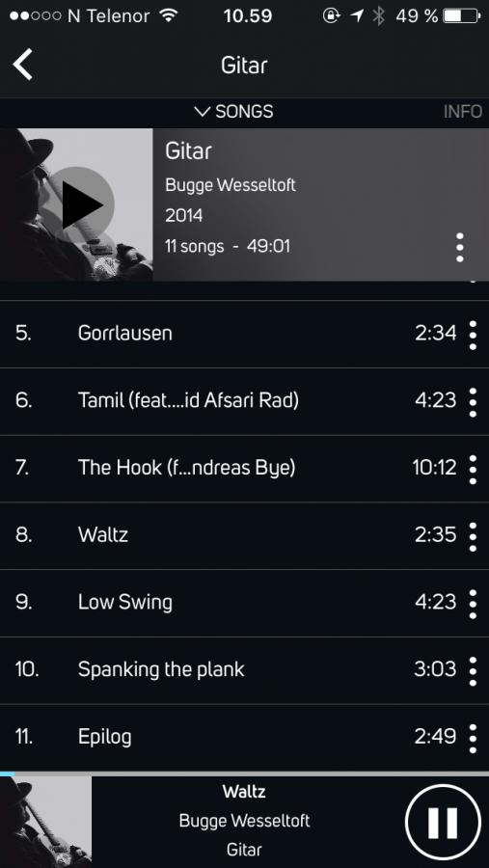Click the playback progress bar above mini player
The width and height of the screenshot is (489, 868).
[x=244, y=773]
